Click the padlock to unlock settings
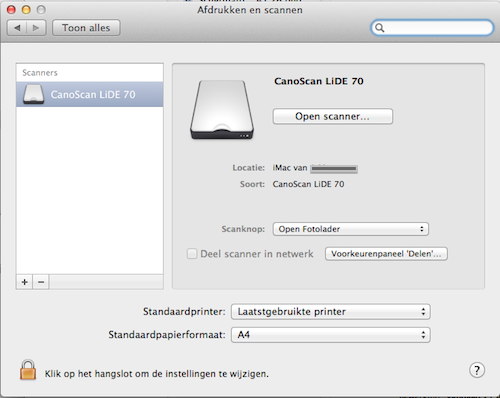 tap(28, 370)
